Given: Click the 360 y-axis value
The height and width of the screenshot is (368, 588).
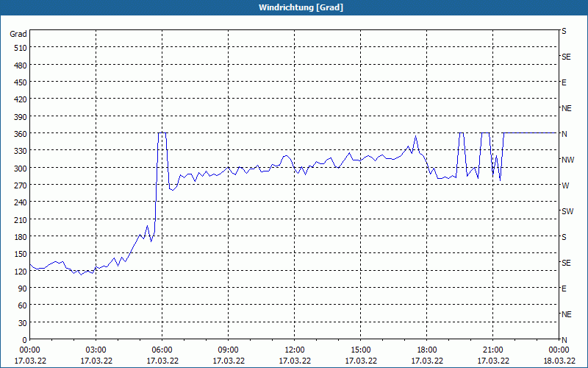Looking at the screenshot, I should point(21,134).
